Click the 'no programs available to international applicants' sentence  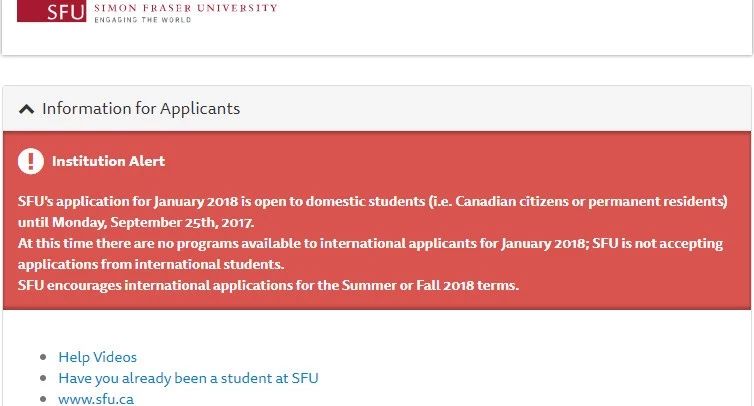300,244
